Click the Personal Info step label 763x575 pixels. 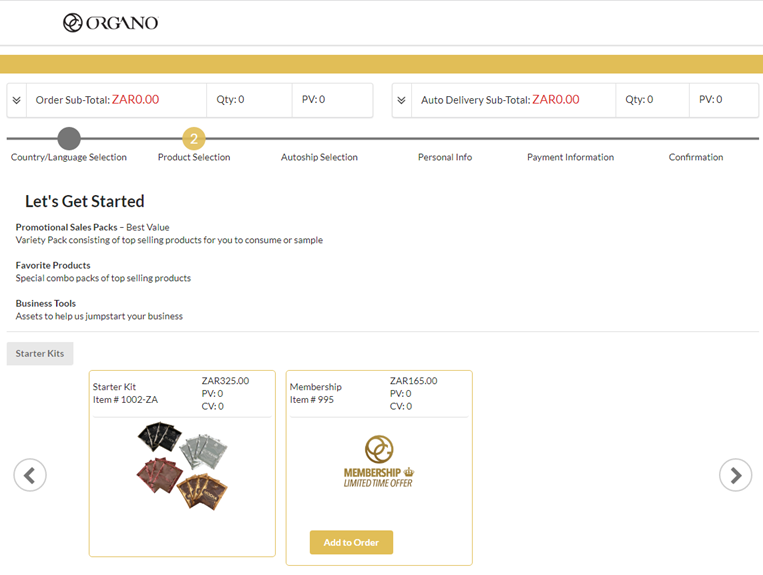click(x=445, y=157)
